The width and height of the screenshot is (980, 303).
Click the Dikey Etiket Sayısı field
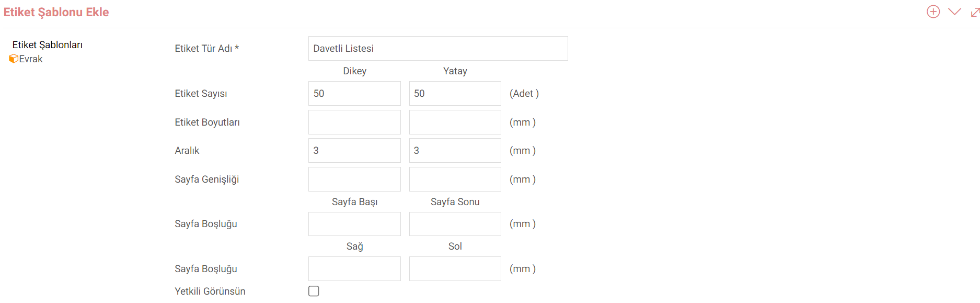[354, 93]
